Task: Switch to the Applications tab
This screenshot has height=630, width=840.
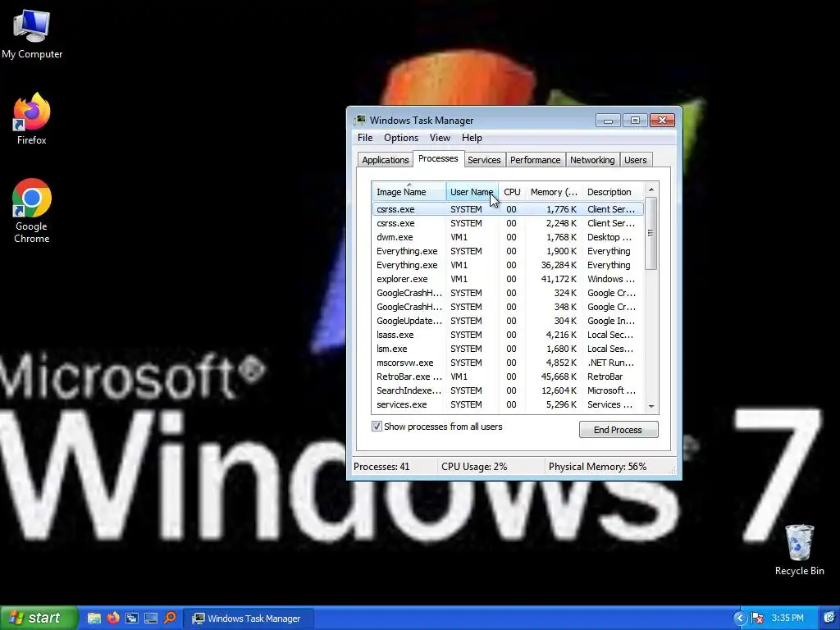Action: (386, 160)
